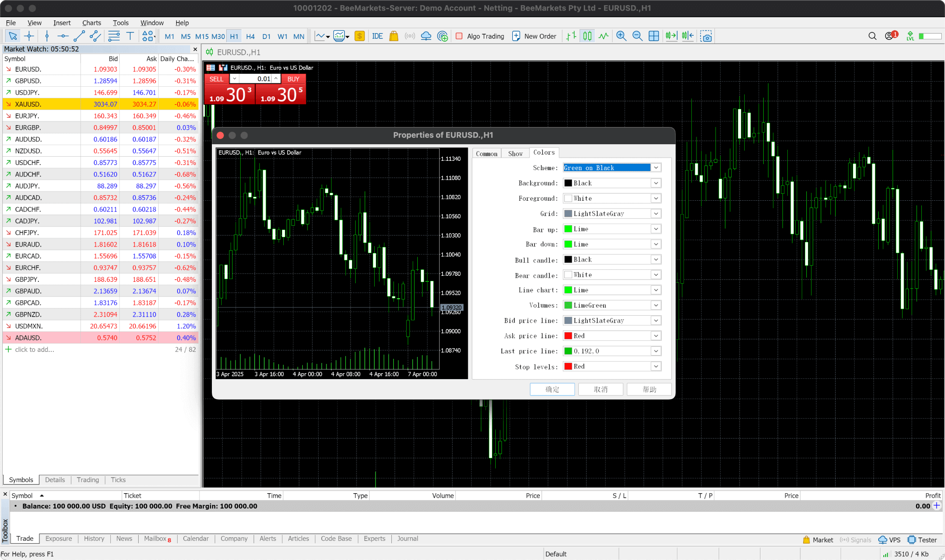Click the red SELL button
The height and width of the screenshot is (560, 945).
217,79
